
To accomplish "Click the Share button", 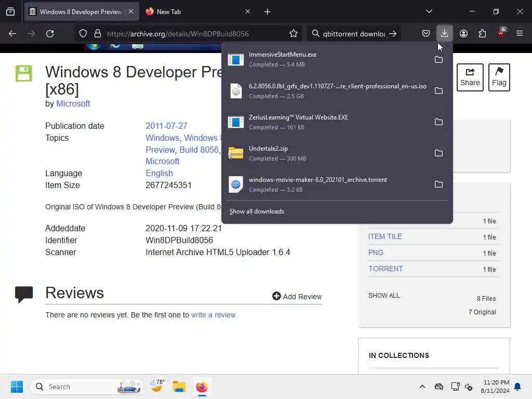I will click(x=470, y=77).
